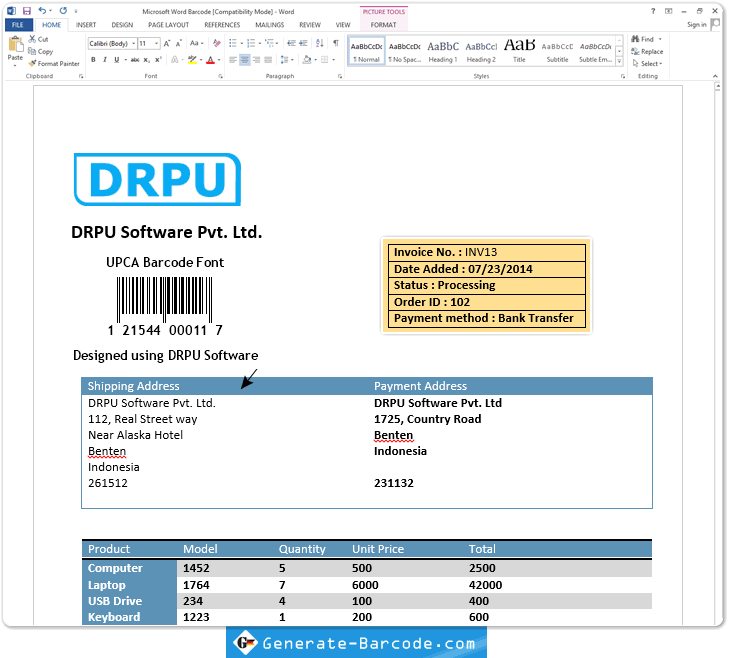Switch to the REFERENCES tab
This screenshot has width=729, height=658.
pyautogui.click(x=222, y=25)
